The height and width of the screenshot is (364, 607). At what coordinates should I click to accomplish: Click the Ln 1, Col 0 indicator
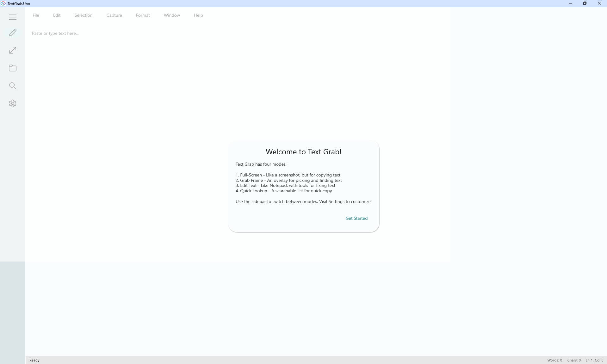click(594, 360)
